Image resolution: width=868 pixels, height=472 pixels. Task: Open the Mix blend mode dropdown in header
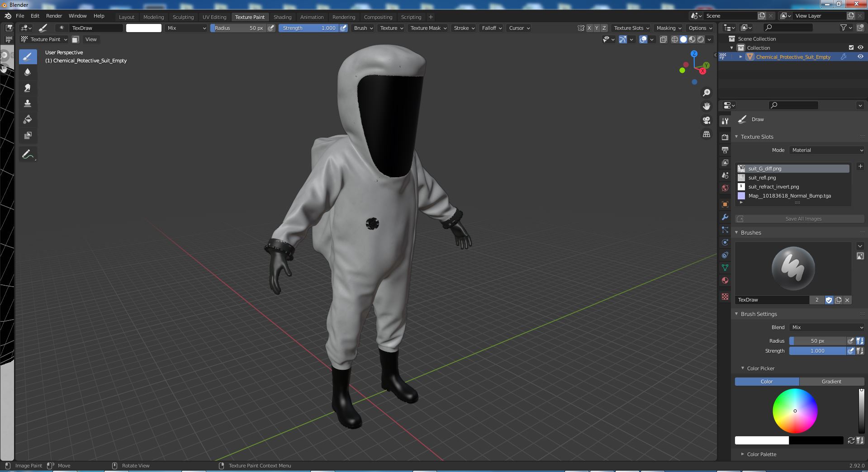[186, 28]
